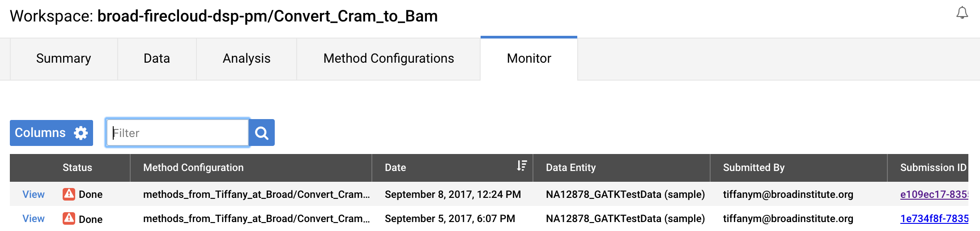The height and width of the screenshot is (231, 980).
Task: Select the Monitor tab
Action: [x=529, y=59]
